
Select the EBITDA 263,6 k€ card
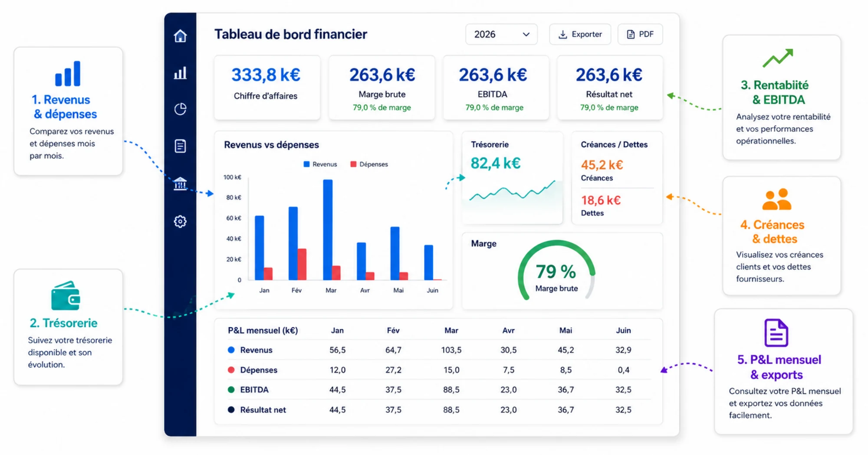coord(496,87)
